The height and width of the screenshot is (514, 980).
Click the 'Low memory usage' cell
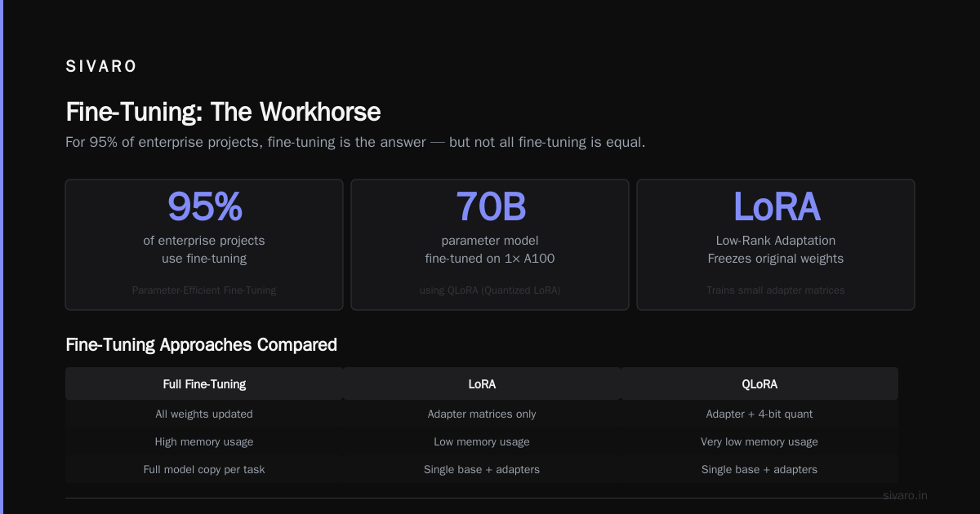click(x=482, y=441)
